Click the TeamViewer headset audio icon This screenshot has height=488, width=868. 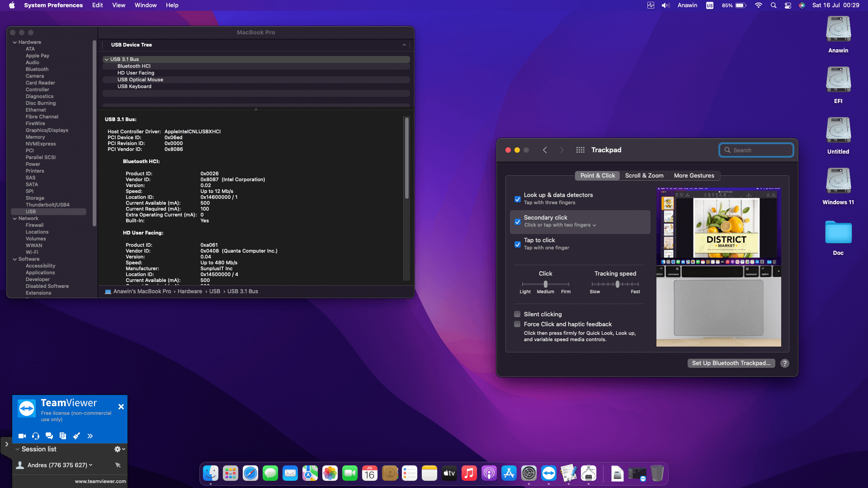coord(36,436)
